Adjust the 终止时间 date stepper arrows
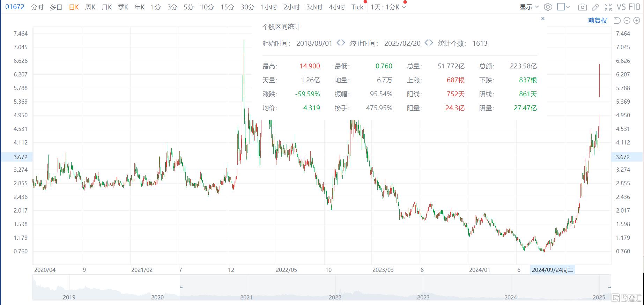644x305 pixels. (429, 43)
